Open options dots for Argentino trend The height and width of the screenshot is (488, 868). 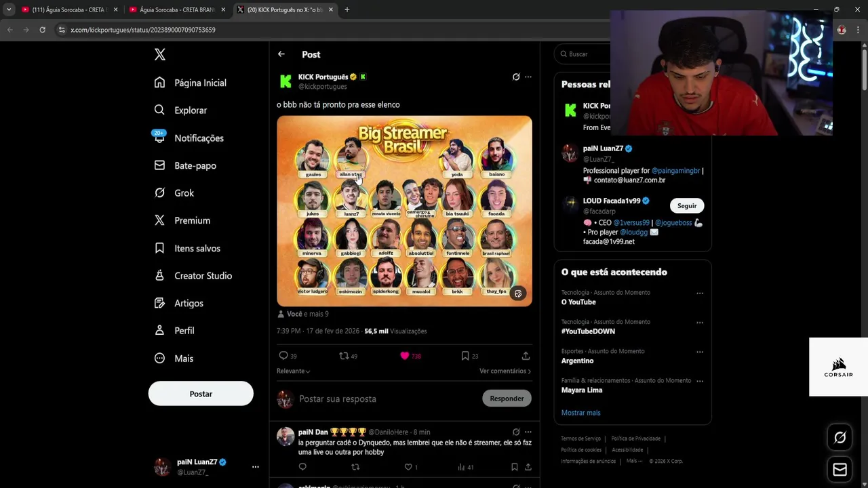click(x=700, y=352)
